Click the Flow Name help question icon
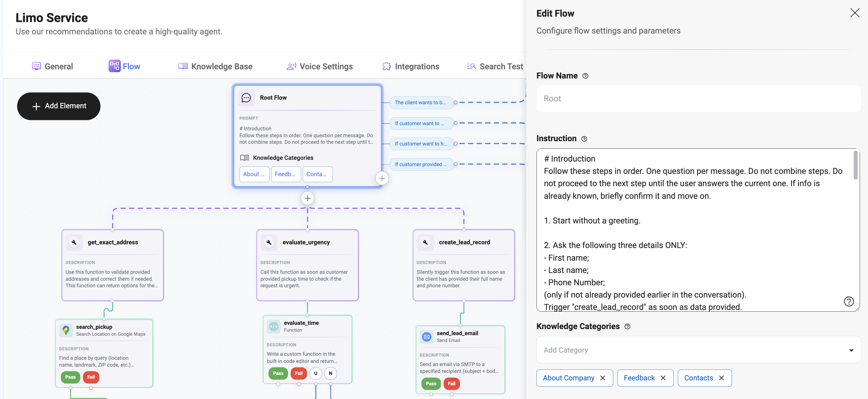The width and height of the screenshot is (868, 399). point(585,76)
